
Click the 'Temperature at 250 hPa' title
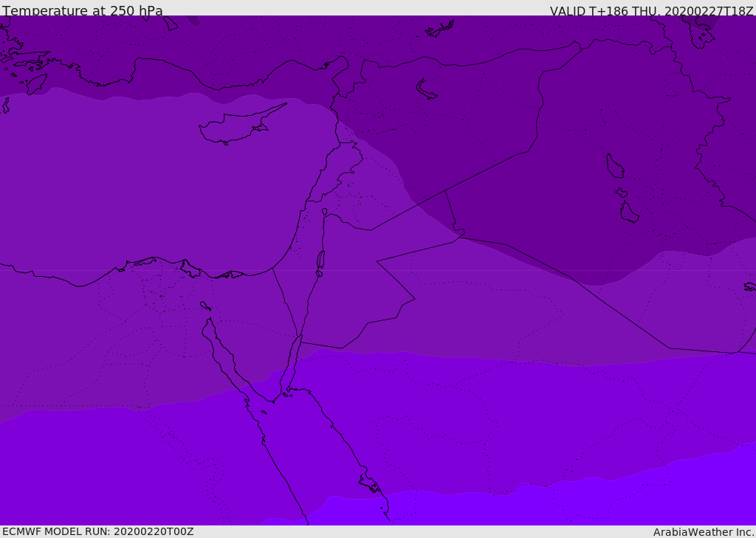[83, 10]
